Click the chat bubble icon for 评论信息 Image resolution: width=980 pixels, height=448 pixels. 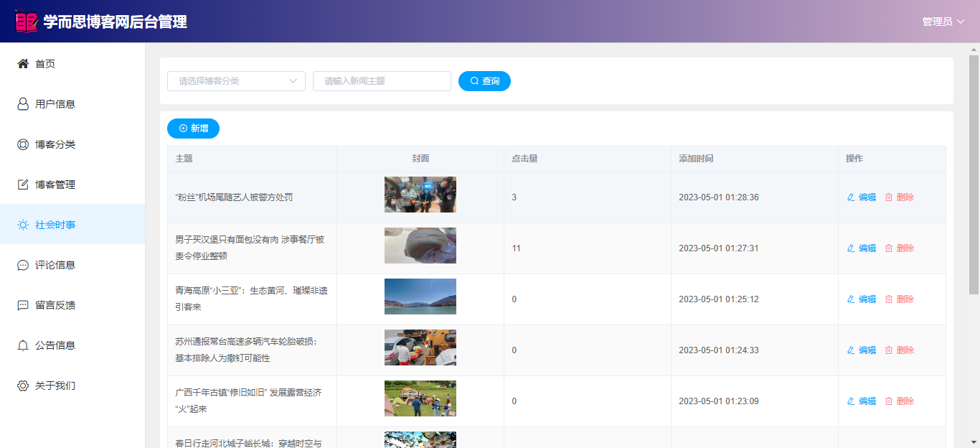(23, 265)
